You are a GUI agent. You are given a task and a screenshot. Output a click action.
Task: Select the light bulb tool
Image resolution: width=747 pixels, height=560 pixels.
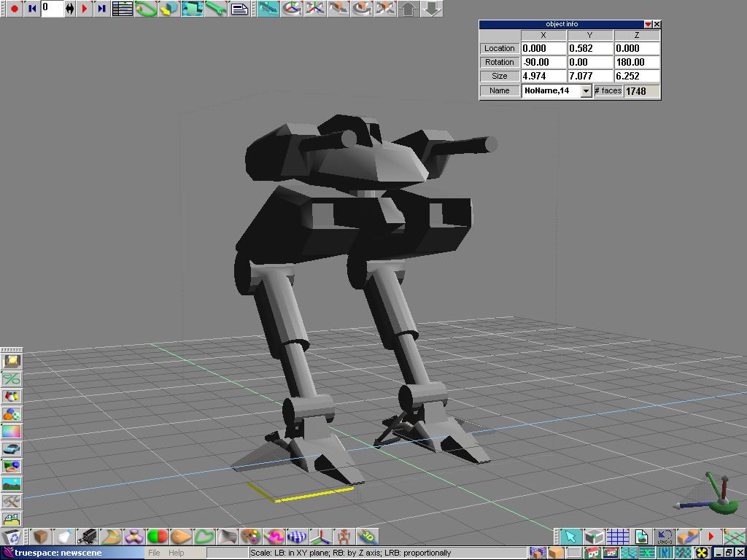[64, 537]
